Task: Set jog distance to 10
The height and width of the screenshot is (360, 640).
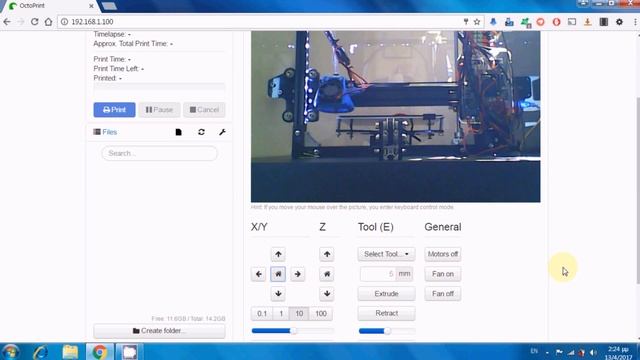Action: click(299, 313)
